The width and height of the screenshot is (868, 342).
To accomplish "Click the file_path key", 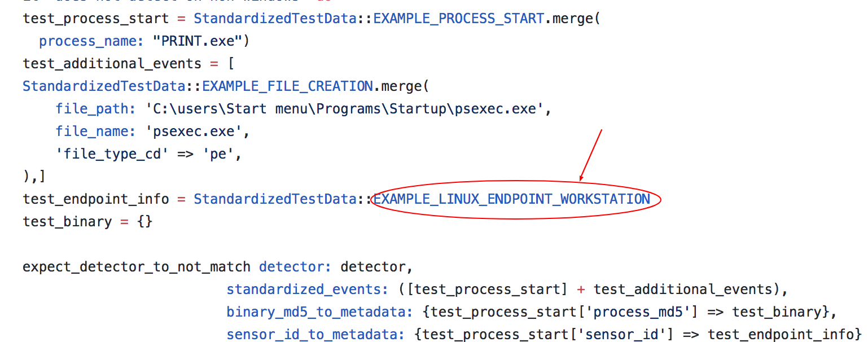I will click(x=91, y=109).
